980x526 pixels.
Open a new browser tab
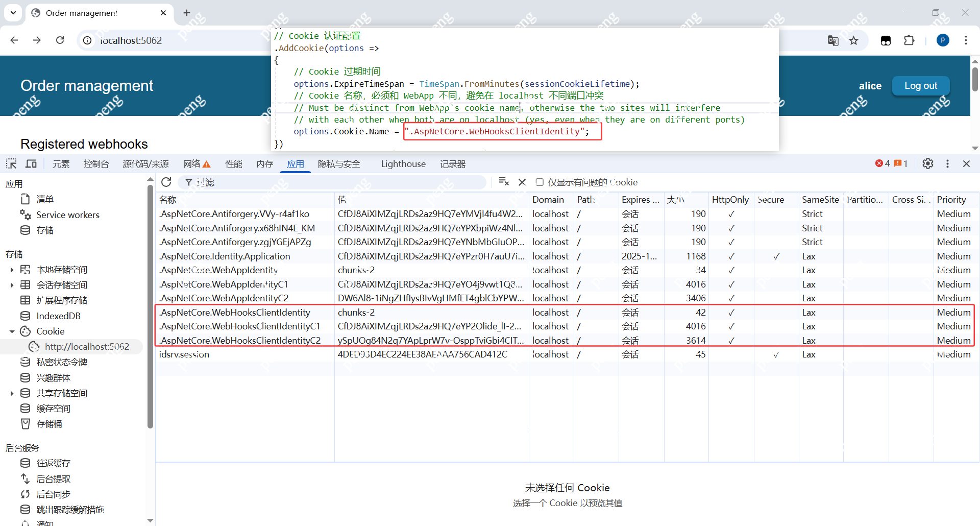[187, 13]
